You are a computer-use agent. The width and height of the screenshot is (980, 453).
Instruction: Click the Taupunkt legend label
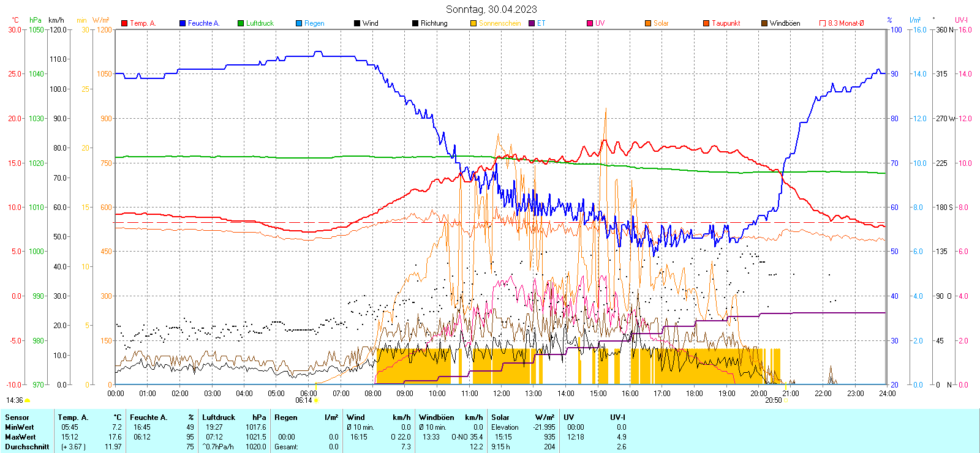[726, 23]
